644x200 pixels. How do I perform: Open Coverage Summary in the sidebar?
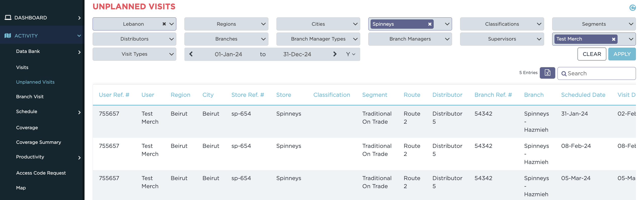38,142
